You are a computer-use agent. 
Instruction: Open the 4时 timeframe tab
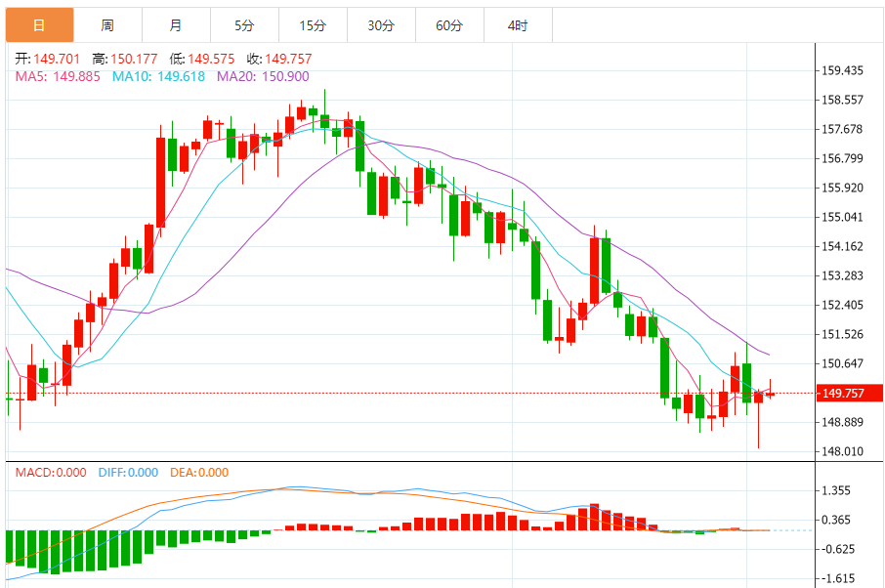coord(518,25)
